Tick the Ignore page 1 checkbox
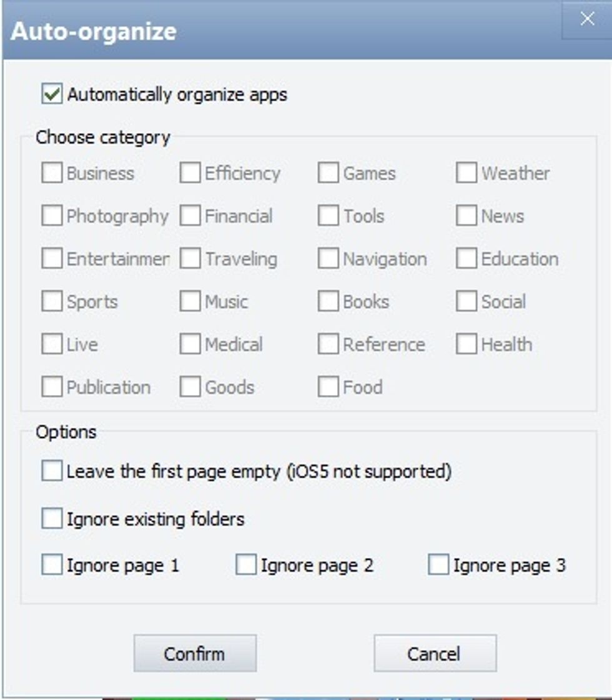 52,566
